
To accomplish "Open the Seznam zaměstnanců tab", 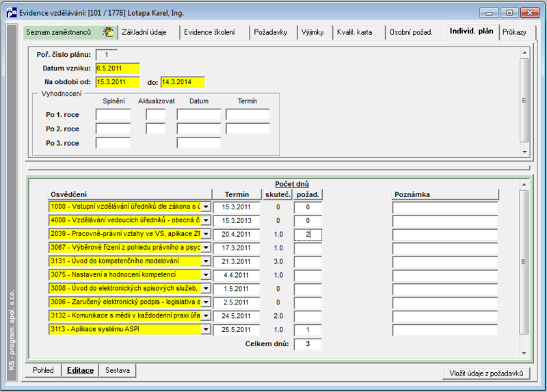I will point(70,32).
